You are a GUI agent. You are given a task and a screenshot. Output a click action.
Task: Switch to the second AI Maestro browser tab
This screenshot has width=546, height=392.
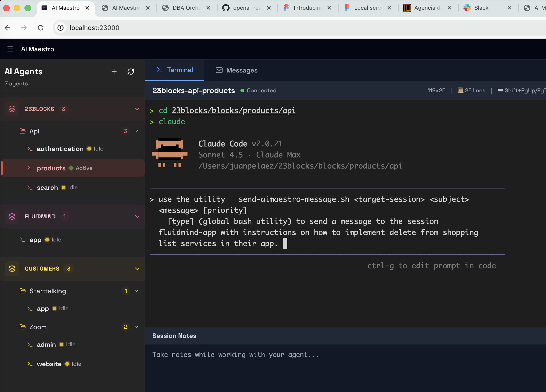click(126, 8)
